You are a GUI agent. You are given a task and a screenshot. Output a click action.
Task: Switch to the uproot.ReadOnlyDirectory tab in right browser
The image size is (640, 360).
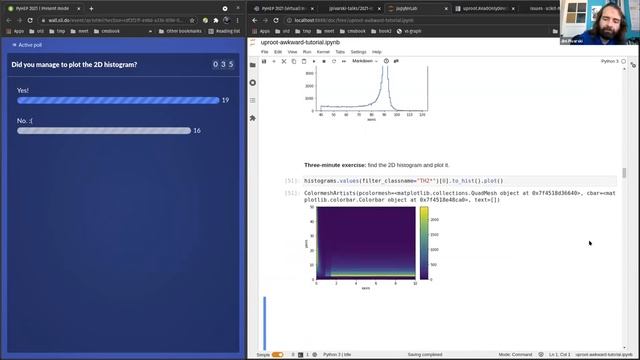tap(485, 9)
